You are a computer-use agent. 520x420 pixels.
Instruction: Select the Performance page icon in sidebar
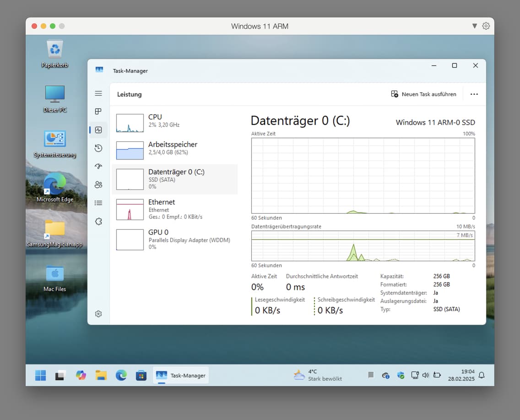pos(98,130)
